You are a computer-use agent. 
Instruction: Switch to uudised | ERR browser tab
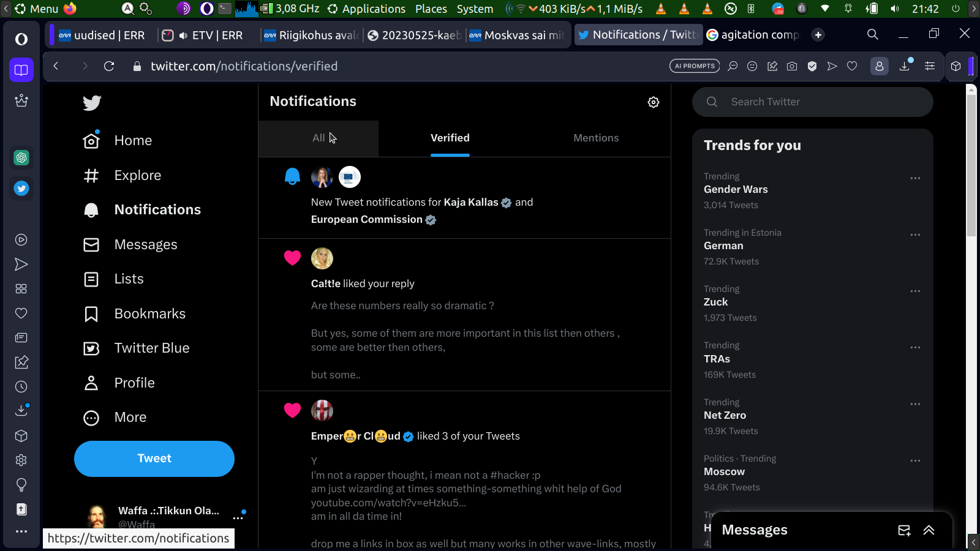[102, 36]
